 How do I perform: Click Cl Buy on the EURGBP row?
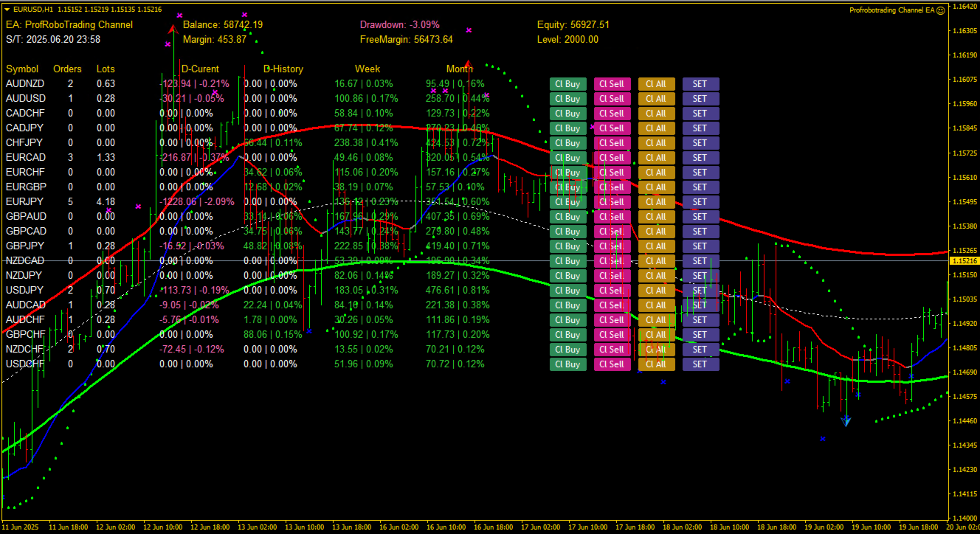pos(567,187)
